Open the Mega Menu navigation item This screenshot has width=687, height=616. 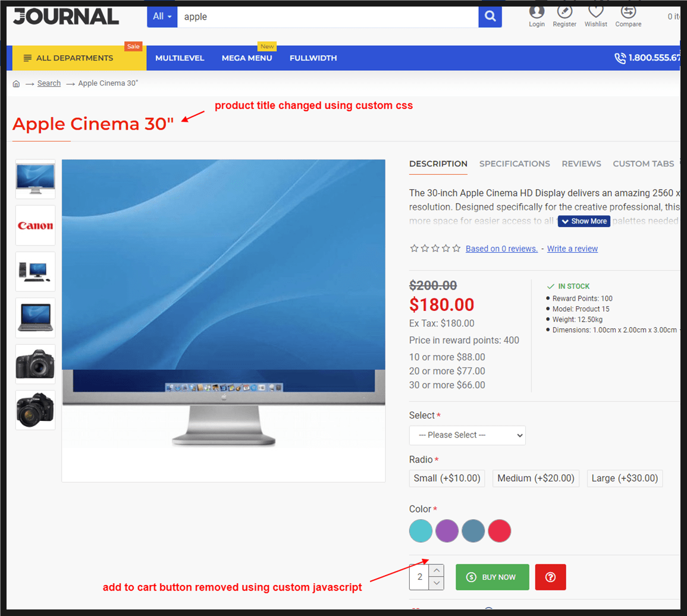click(247, 58)
